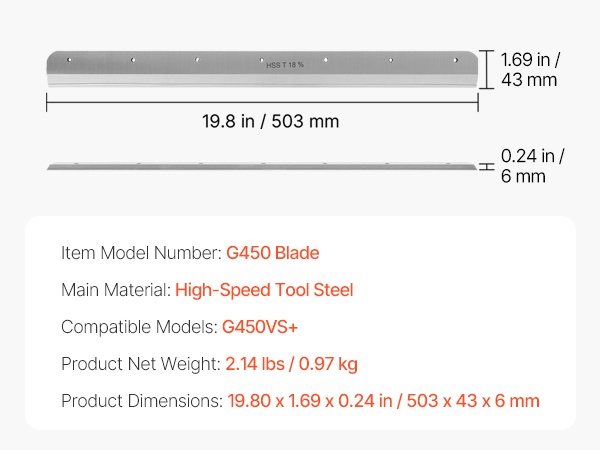
Task: Click the Item Model Number label
Action: point(139,254)
